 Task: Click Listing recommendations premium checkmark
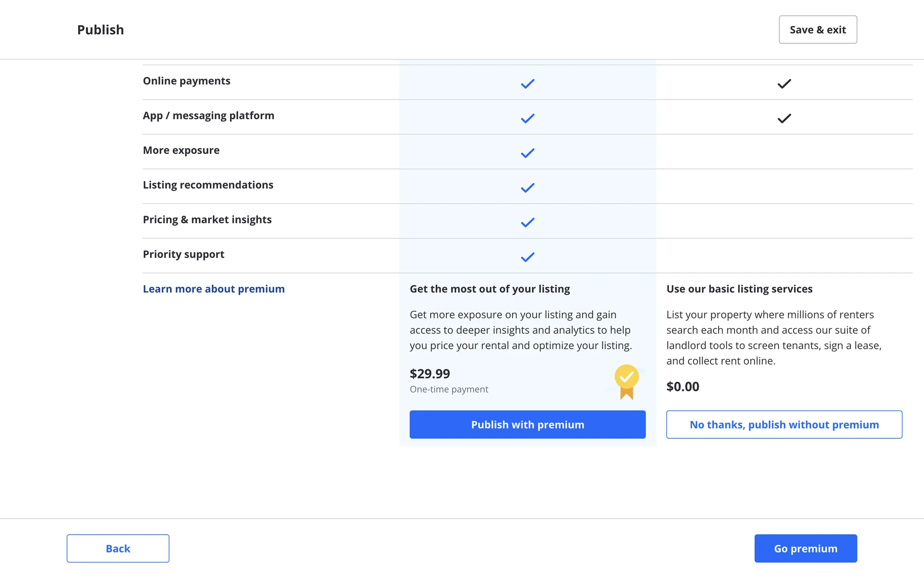click(527, 188)
